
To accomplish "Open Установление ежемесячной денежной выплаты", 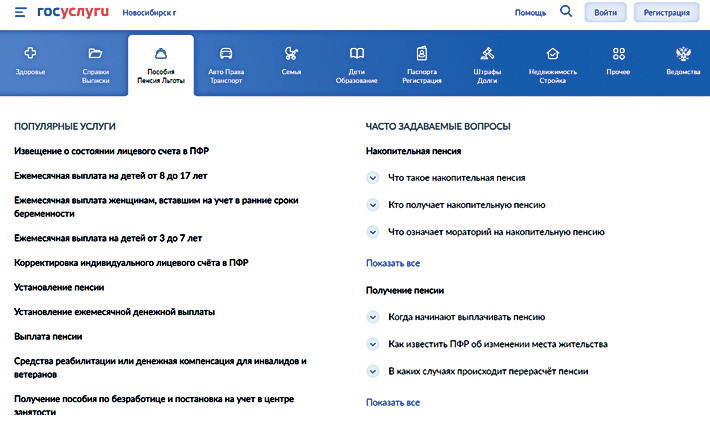I will point(115,312).
